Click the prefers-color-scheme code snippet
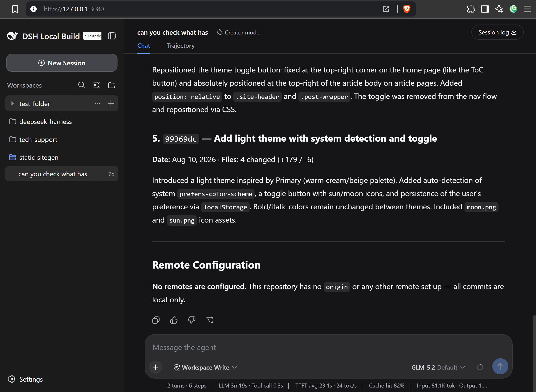Screen dimensions: 536x392 (x=216, y=194)
